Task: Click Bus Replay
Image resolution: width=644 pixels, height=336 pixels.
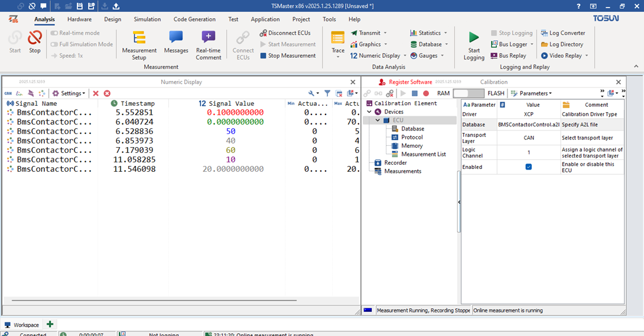Action: [508, 56]
